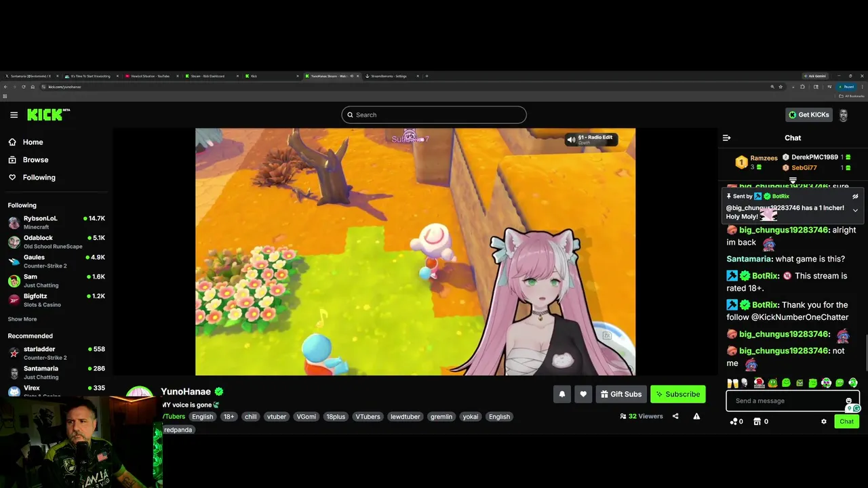Open Gaules channel from Following list
868x488 pixels.
[56, 261]
